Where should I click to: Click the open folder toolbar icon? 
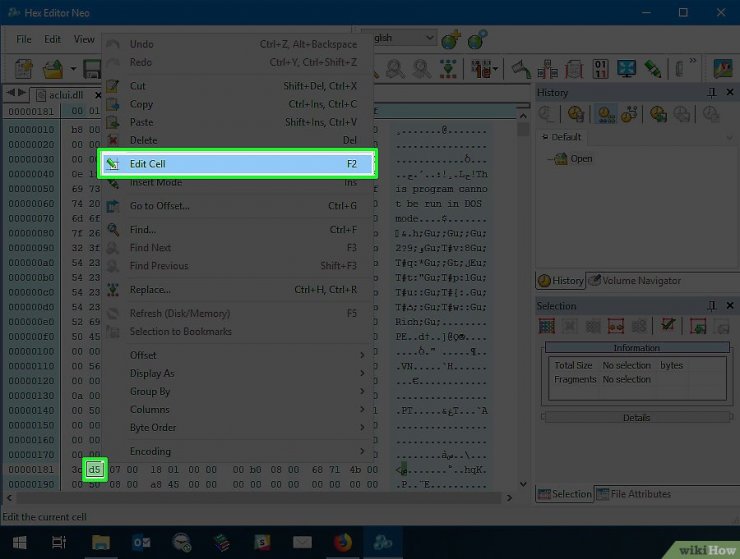[x=53, y=69]
